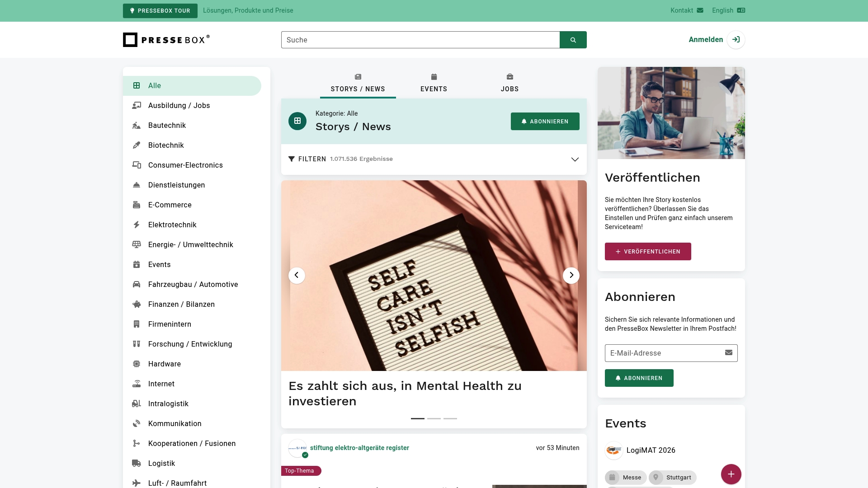Select the Fahrzeugbau / Automotive car icon

point(137,284)
